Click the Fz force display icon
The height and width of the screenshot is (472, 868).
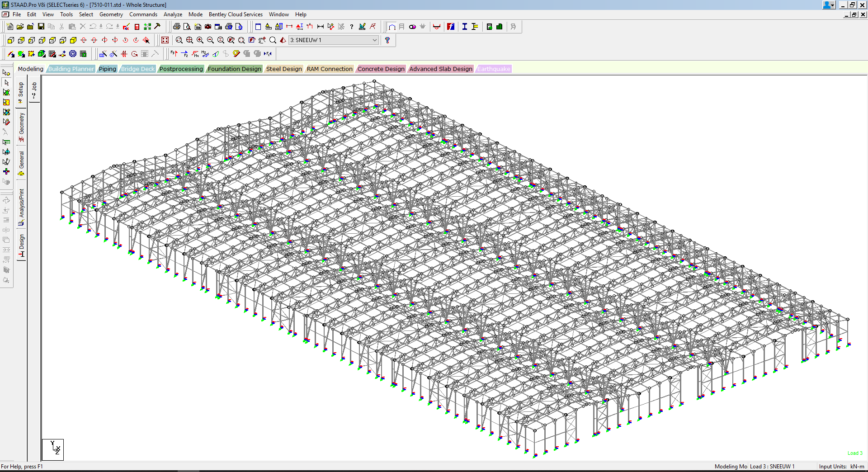click(185, 54)
